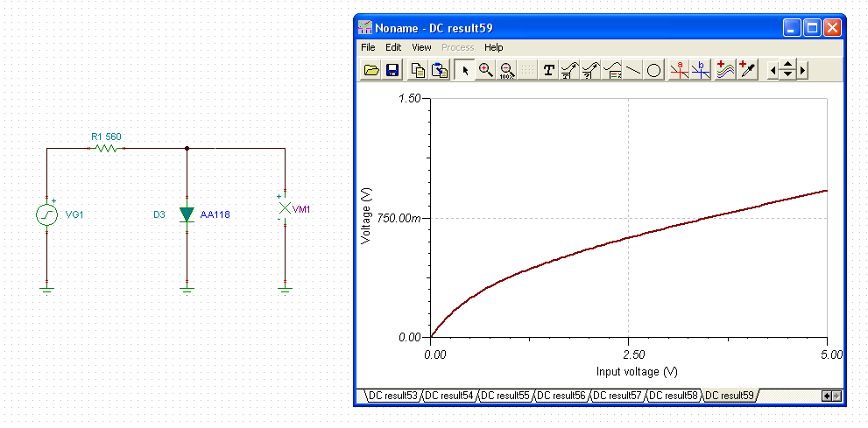Minimize the DC result59 window

[793, 28]
